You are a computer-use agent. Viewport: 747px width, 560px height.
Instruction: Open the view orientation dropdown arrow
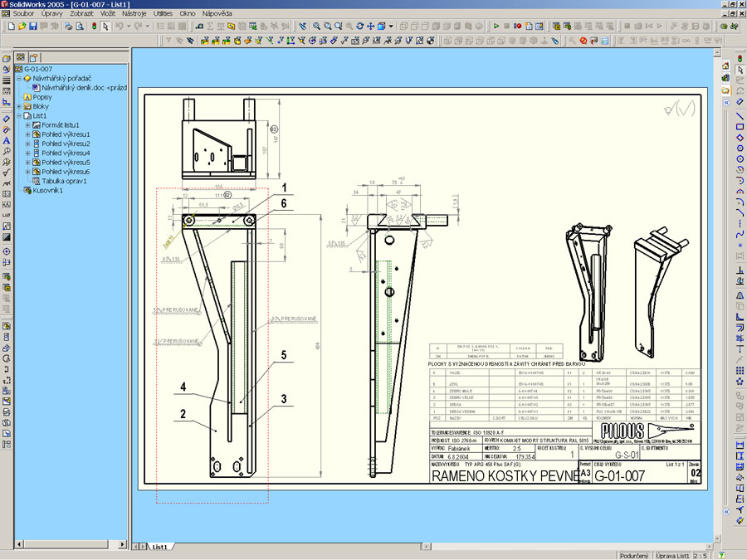[392, 27]
